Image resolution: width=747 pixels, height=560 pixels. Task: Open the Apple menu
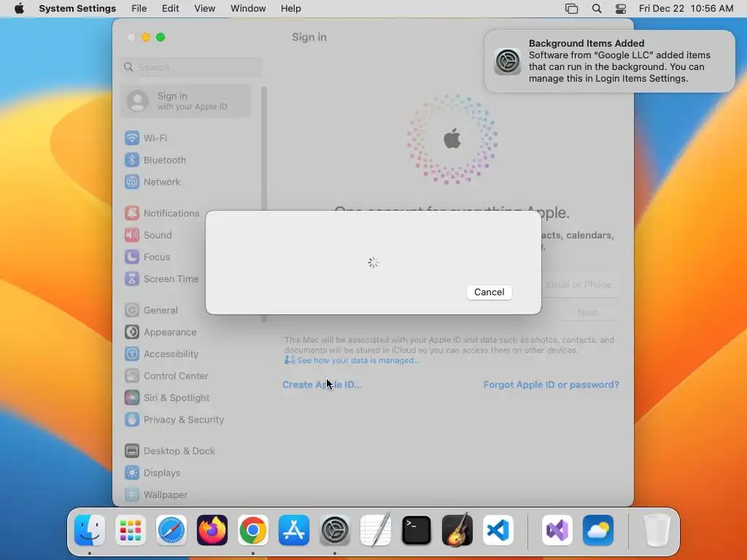[19, 9]
